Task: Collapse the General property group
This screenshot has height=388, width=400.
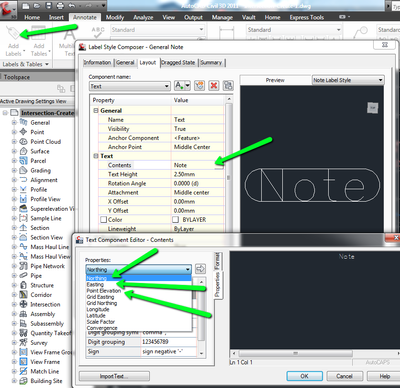Action: (96, 110)
